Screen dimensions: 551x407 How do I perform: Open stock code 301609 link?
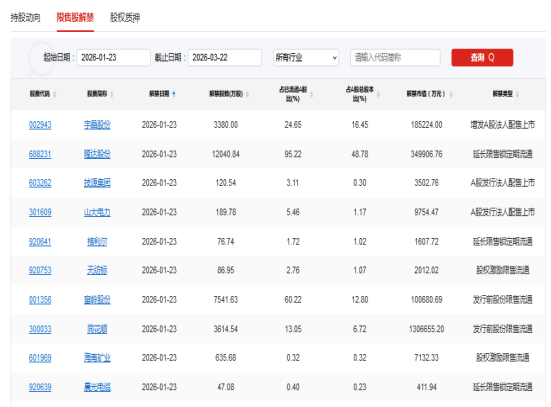40,212
